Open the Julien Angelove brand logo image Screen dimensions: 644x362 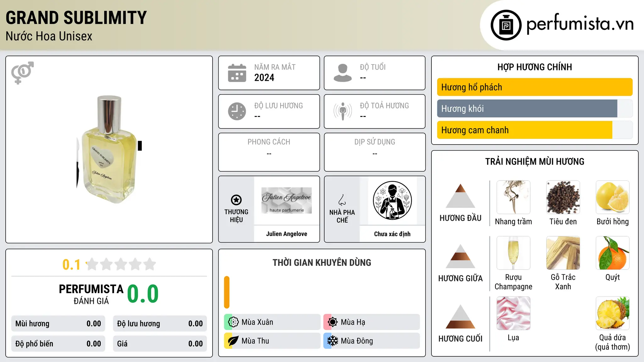tap(286, 200)
